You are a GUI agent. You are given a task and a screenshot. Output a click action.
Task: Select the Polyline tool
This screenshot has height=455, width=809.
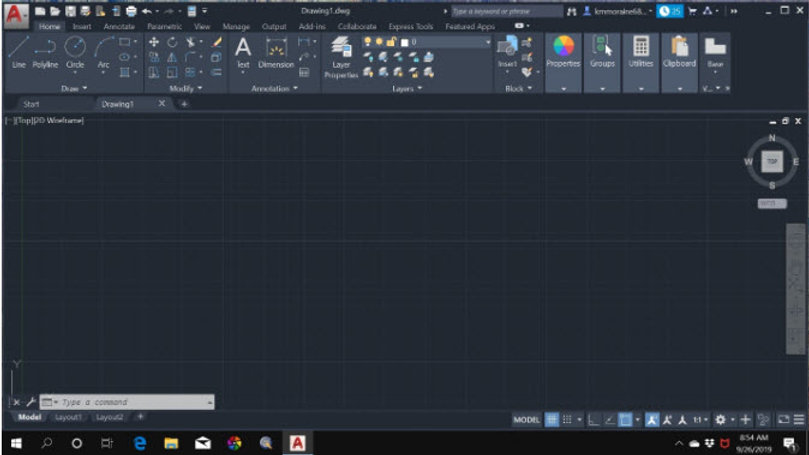point(45,53)
